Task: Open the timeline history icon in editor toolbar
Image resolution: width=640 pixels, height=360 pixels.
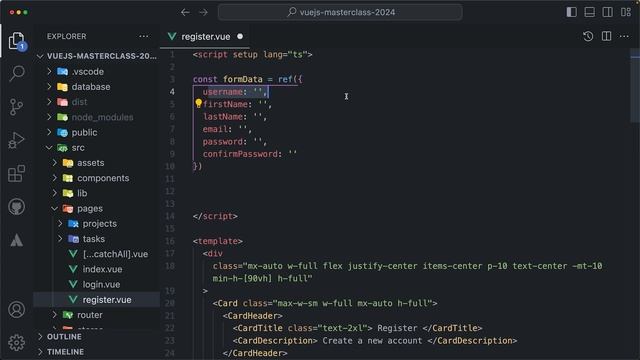Action: coord(588,36)
